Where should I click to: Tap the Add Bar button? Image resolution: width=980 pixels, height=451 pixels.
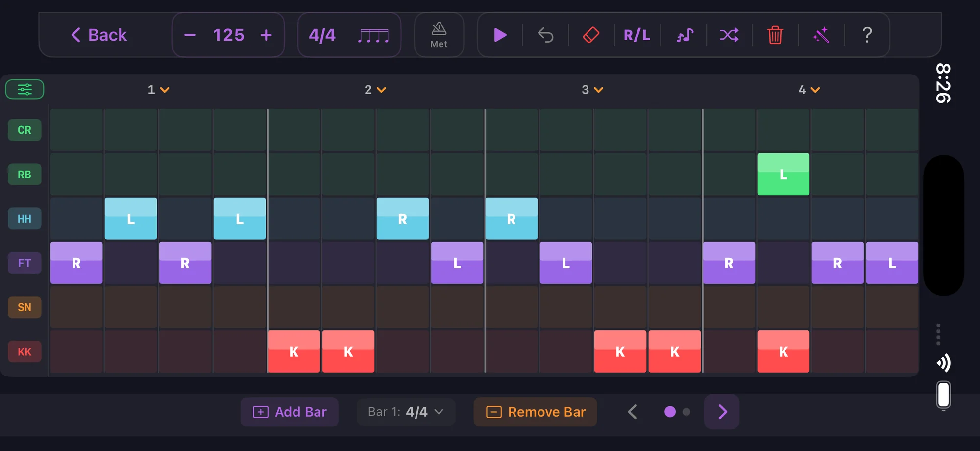point(290,412)
